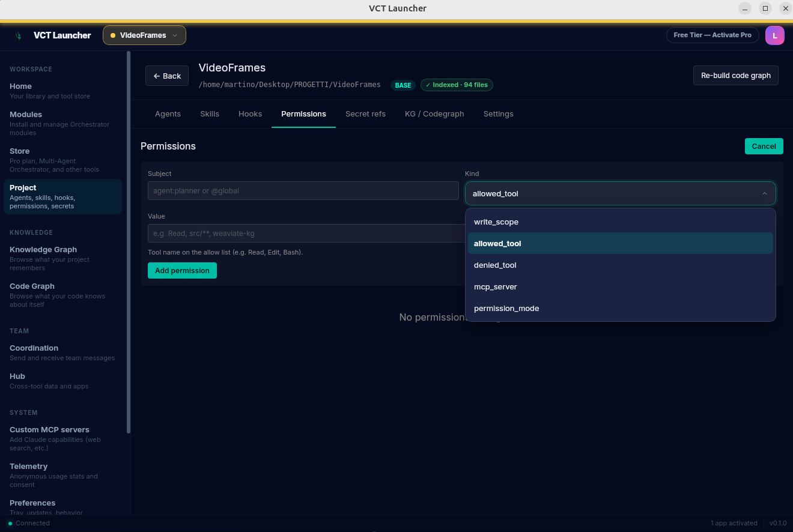Minimize the VCT Launcher window
793x532 pixels.
[745, 8]
